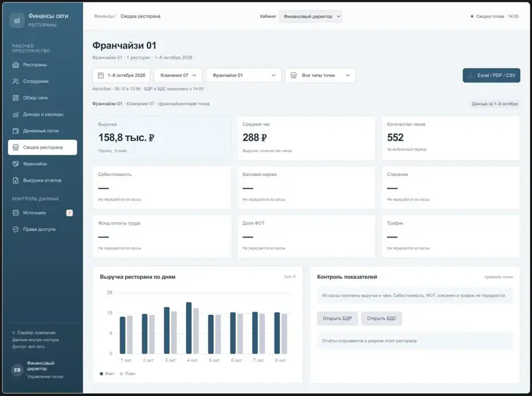532x396 pixels.
Task: Click the Финансы breadcrumb link
Action: (104, 16)
